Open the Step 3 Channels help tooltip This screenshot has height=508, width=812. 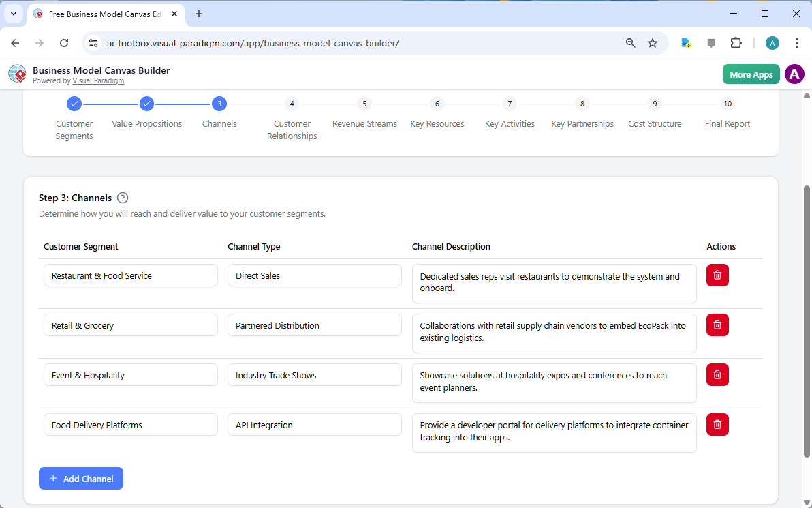point(123,198)
